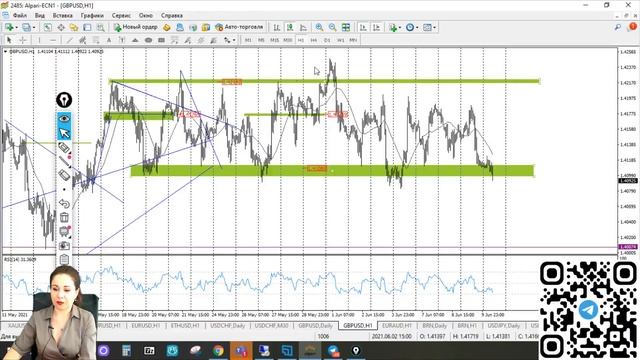Select the Text tool marked A
640x360 pixels.
tap(109, 40)
